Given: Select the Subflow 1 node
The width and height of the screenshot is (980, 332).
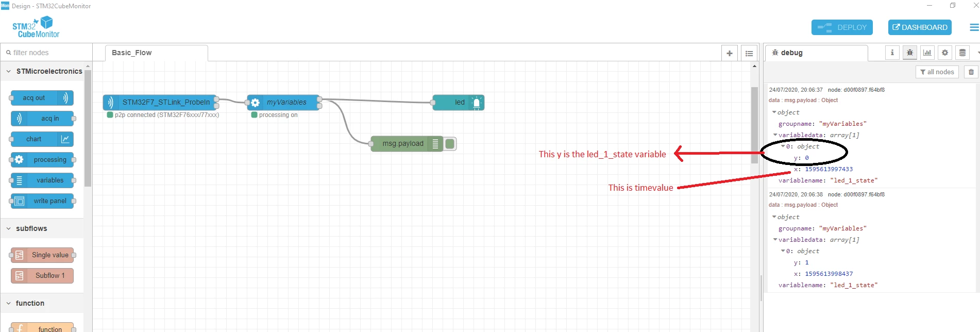Looking at the screenshot, I should click(42, 276).
